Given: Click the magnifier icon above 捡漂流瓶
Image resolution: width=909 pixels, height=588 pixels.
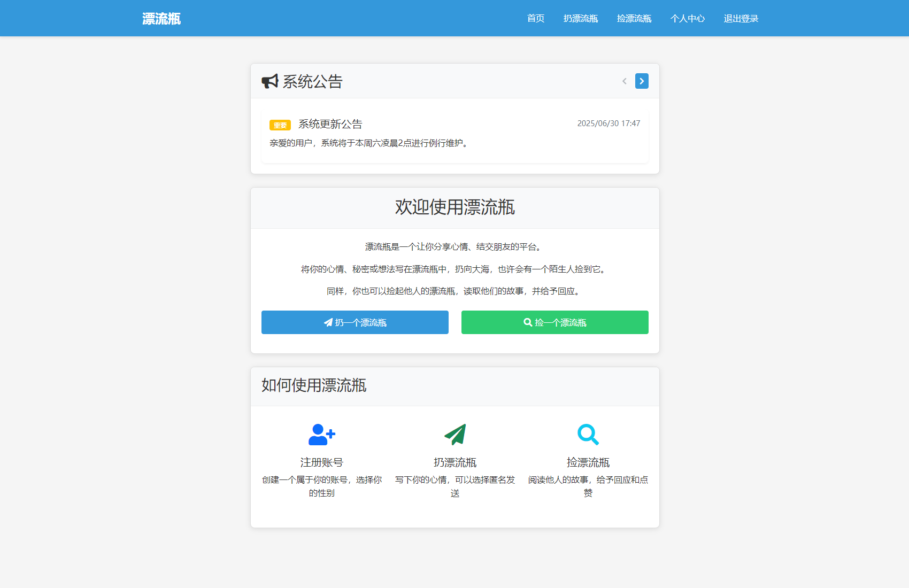Looking at the screenshot, I should coord(588,435).
